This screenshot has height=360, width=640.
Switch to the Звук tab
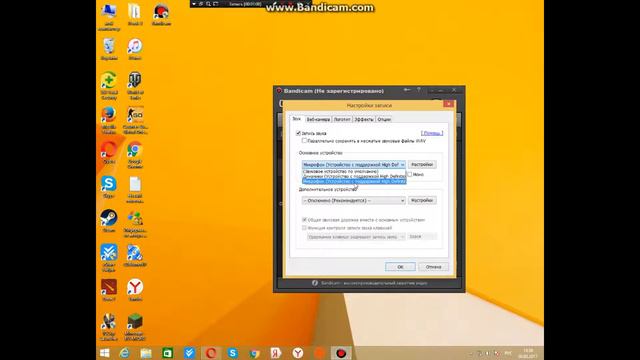(x=297, y=119)
